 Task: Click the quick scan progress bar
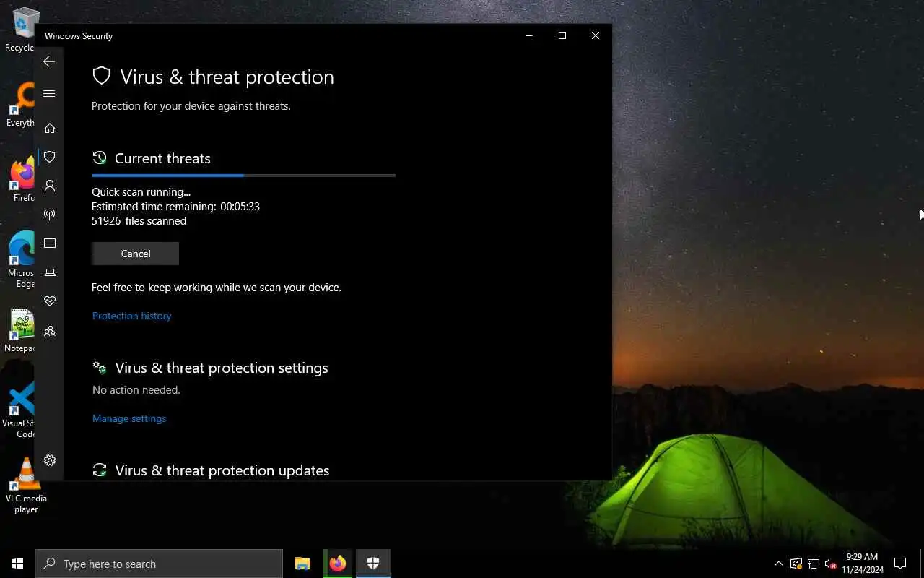click(x=243, y=176)
